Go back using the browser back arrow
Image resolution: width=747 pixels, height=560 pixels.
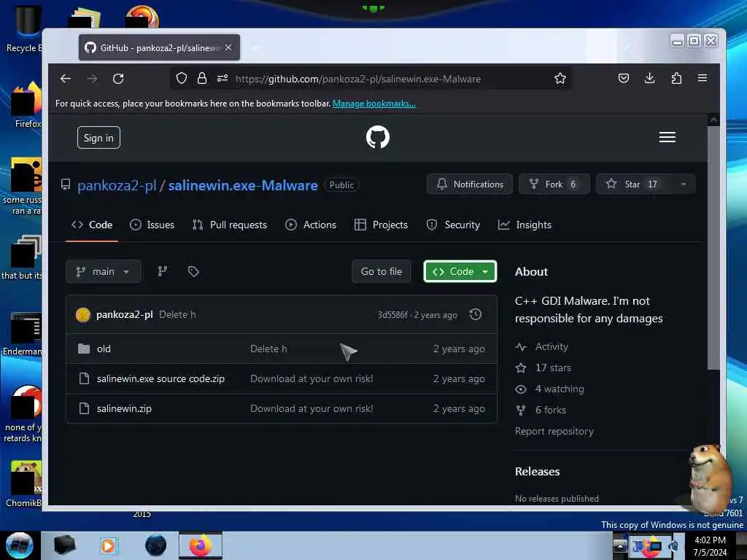[x=66, y=79]
